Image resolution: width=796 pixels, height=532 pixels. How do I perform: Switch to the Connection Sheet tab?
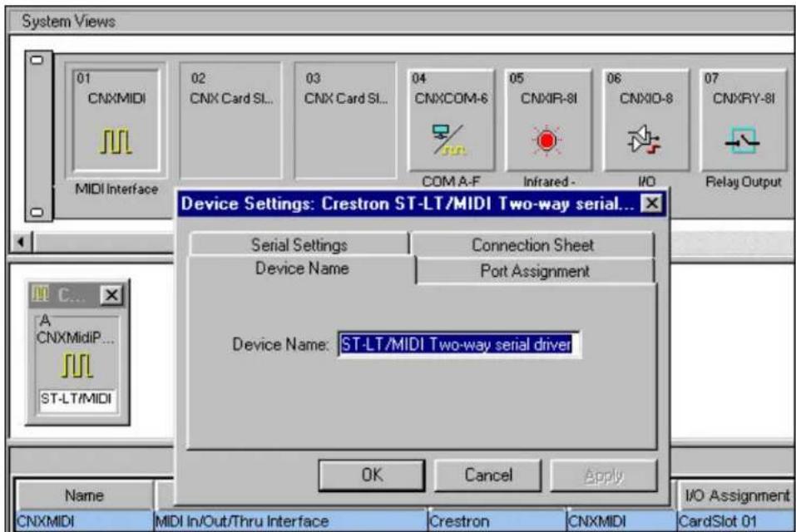point(532,244)
